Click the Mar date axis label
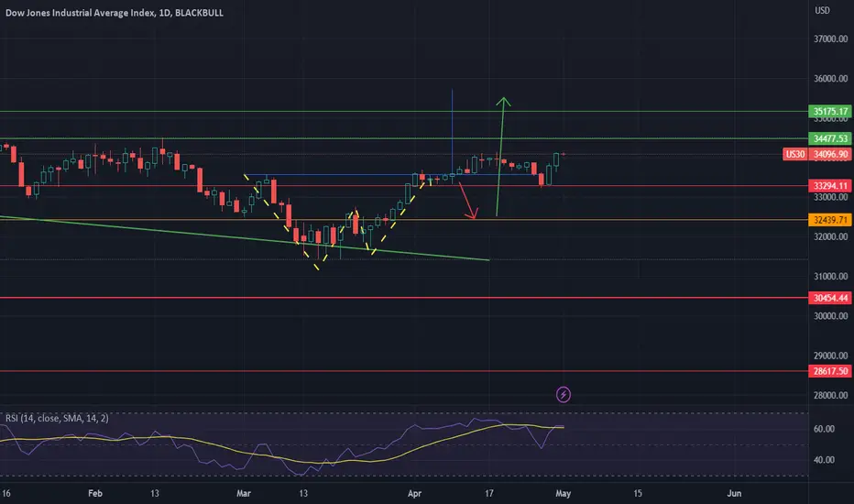 point(244,493)
